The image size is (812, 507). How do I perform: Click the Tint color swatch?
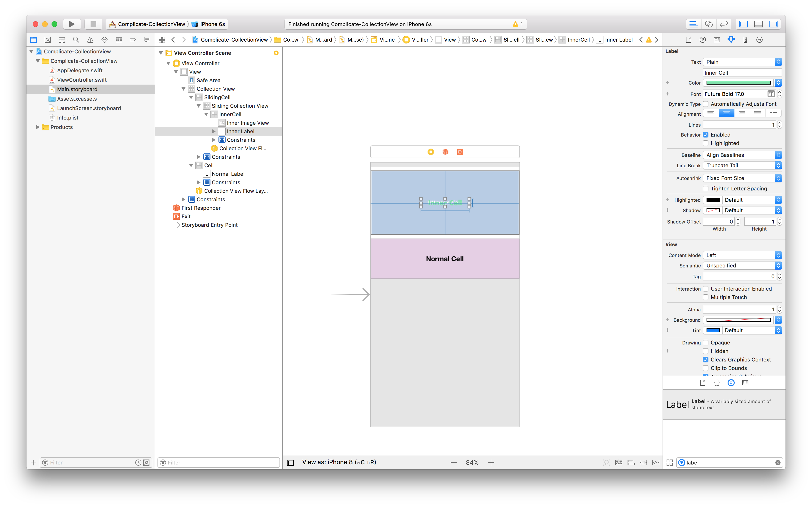(x=713, y=330)
